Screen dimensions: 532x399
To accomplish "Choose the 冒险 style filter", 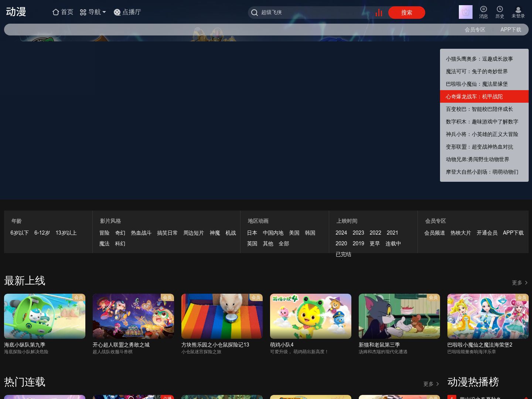I will 105,233.
